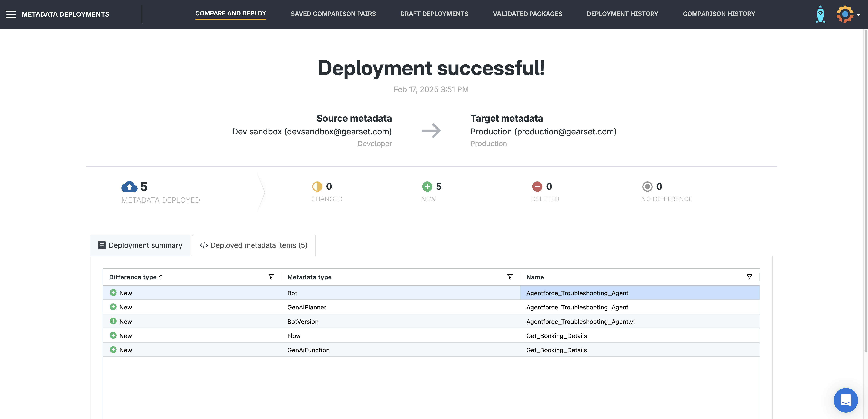The height and width of the screenshot is (419, 868).
Task: Click the rocket icon in header
Action: point(820,14)
